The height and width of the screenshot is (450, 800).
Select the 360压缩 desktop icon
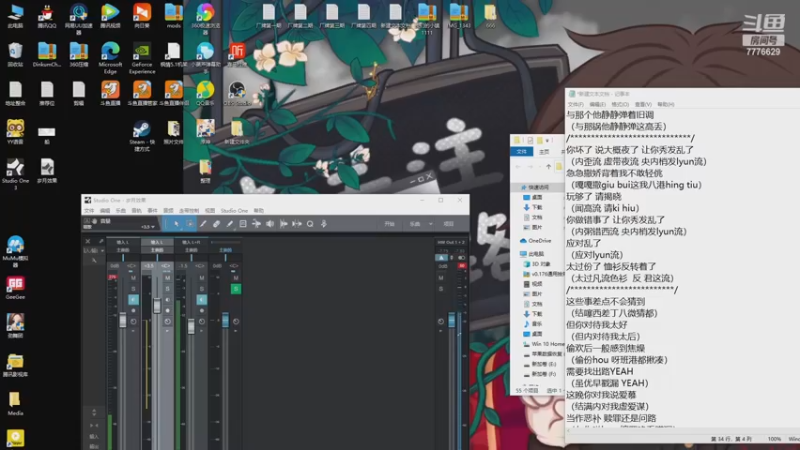[x=79, y=55]
